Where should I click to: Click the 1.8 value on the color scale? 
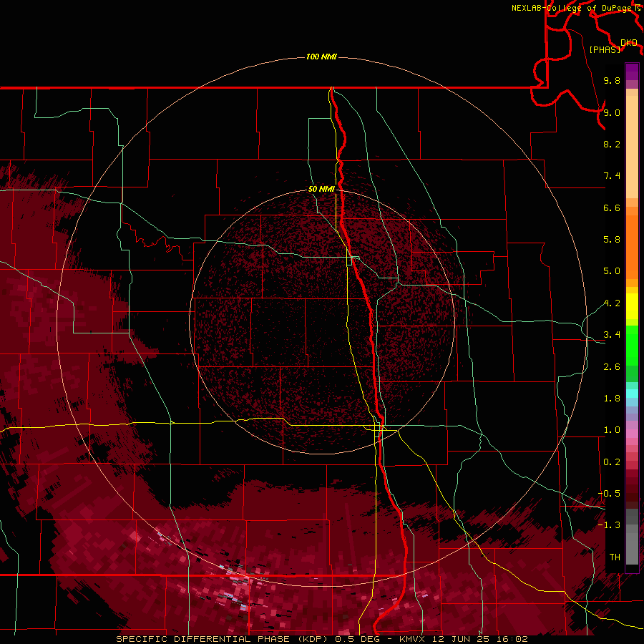(612, 399)
